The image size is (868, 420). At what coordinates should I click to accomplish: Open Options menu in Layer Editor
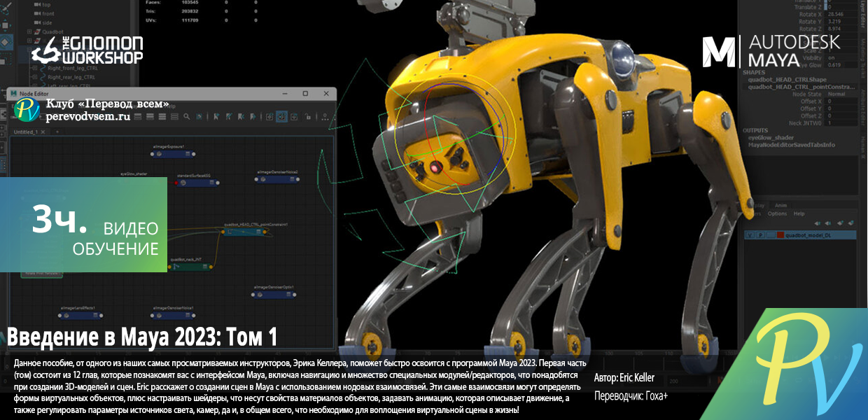pyautogui.click(x=777, y=213)
